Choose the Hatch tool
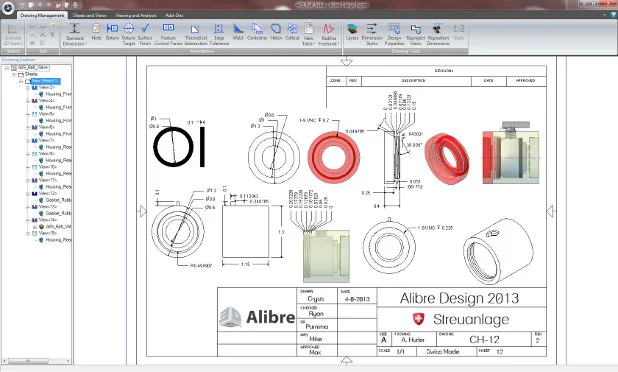 (276, 32)
